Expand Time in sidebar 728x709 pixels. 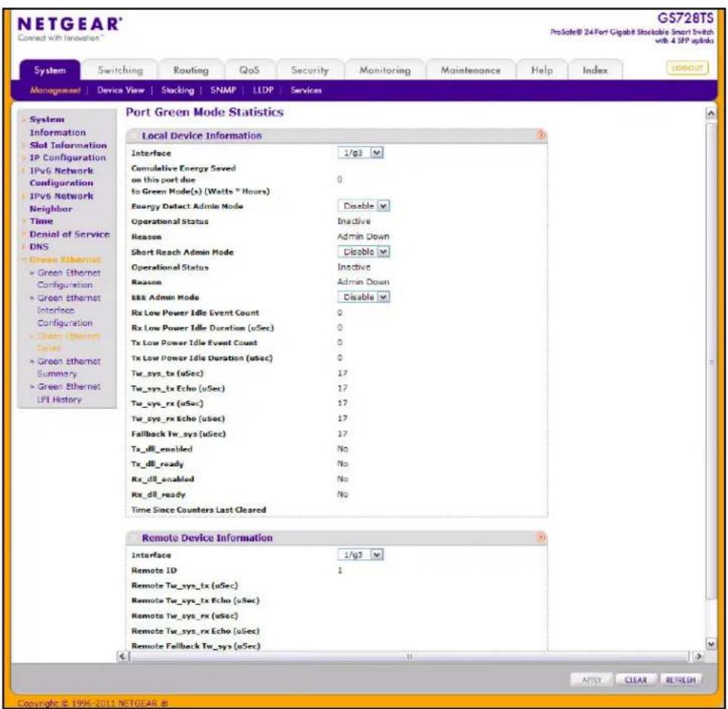pyautogui.click(x=41, y=222)
